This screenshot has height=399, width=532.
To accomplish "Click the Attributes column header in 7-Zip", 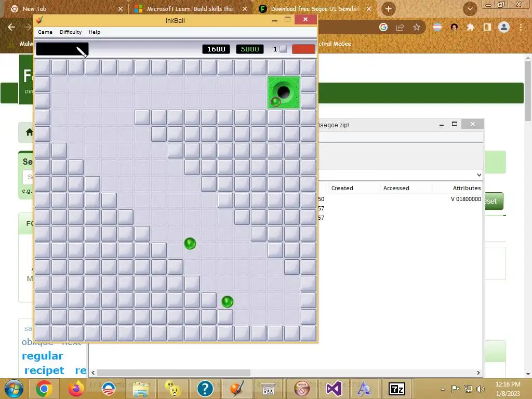I will [467, 188].
